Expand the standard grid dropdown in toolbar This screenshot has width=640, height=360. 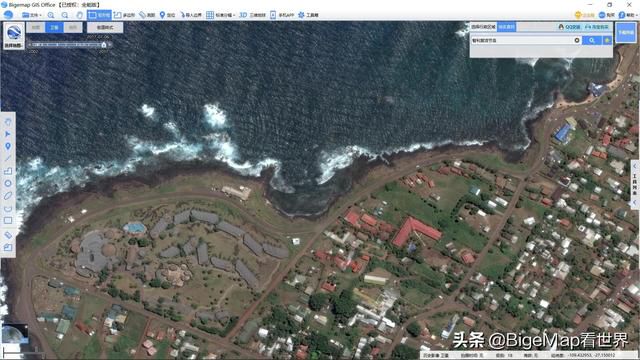(220, 15)
